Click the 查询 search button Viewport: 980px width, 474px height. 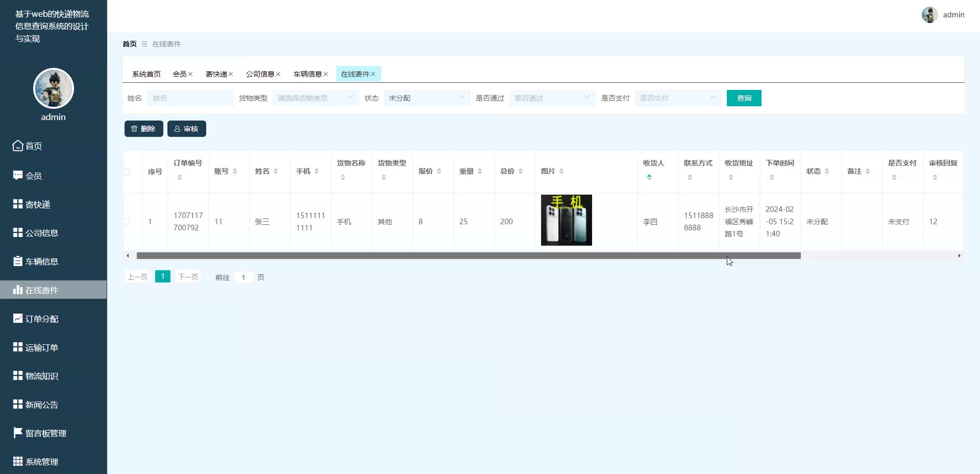[x=744, y=98]
